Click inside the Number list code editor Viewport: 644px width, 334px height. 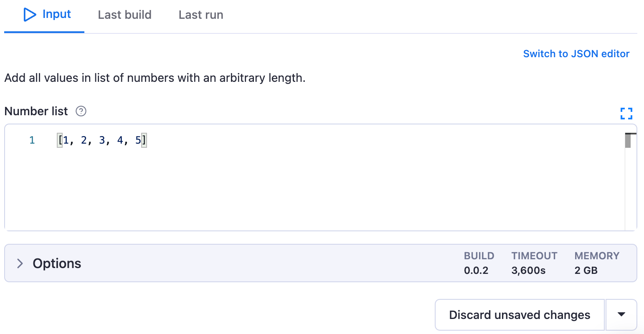209,175
